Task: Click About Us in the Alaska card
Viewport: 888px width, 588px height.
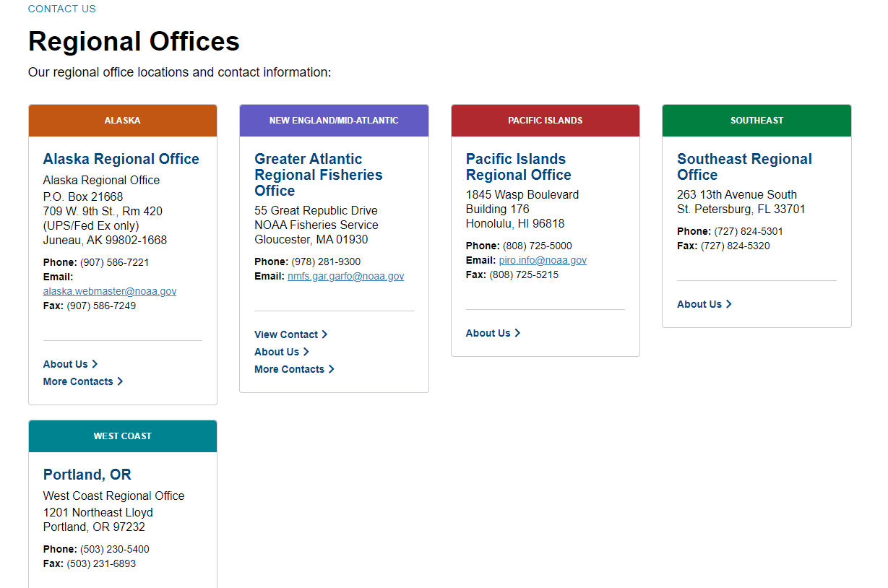Action: [x=66, y=364]
